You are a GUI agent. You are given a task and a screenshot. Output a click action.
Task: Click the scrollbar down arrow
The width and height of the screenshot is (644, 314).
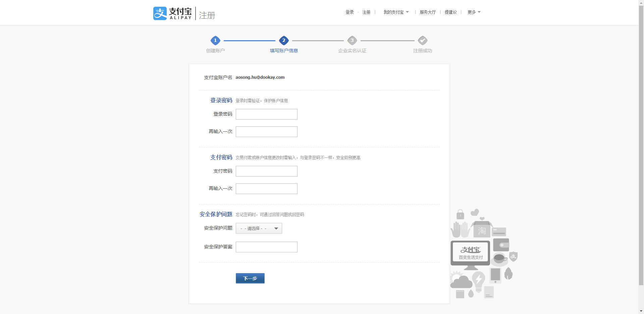641,311
